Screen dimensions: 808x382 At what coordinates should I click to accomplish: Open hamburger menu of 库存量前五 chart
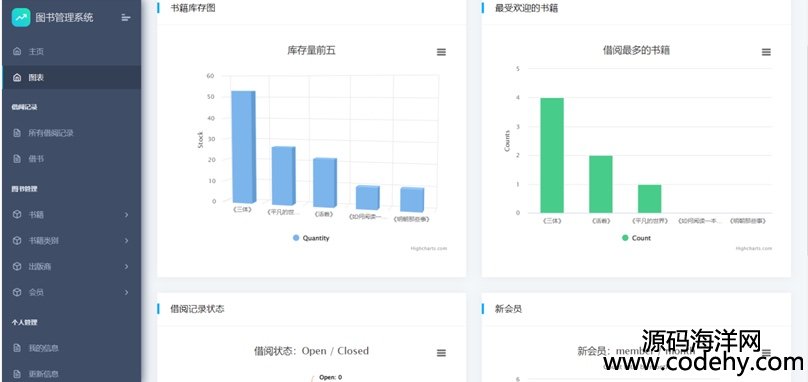441,52
